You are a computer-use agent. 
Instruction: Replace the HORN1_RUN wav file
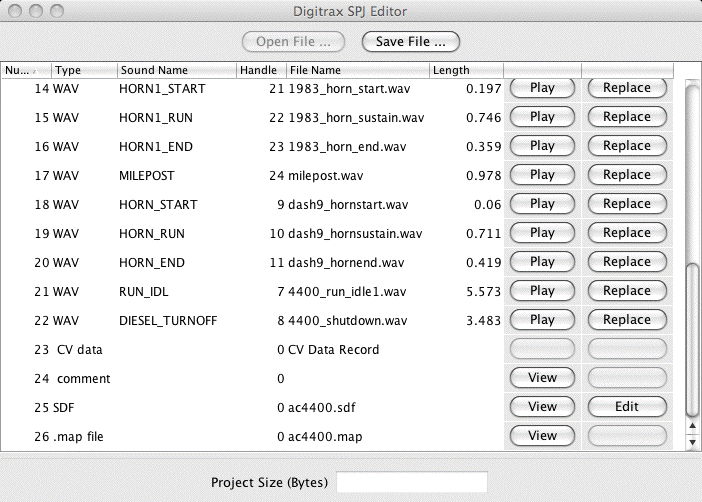coord(627,117)
